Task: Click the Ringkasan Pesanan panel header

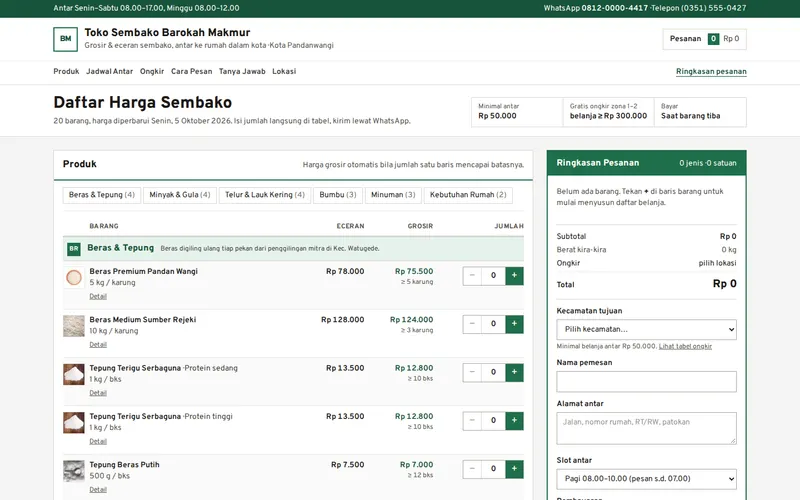Action: click(646, 163)
